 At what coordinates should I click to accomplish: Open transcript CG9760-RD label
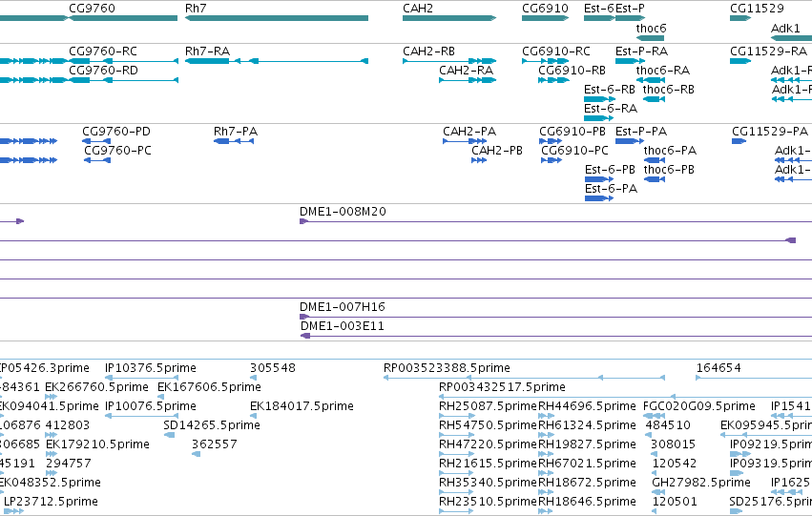point(103,71)
